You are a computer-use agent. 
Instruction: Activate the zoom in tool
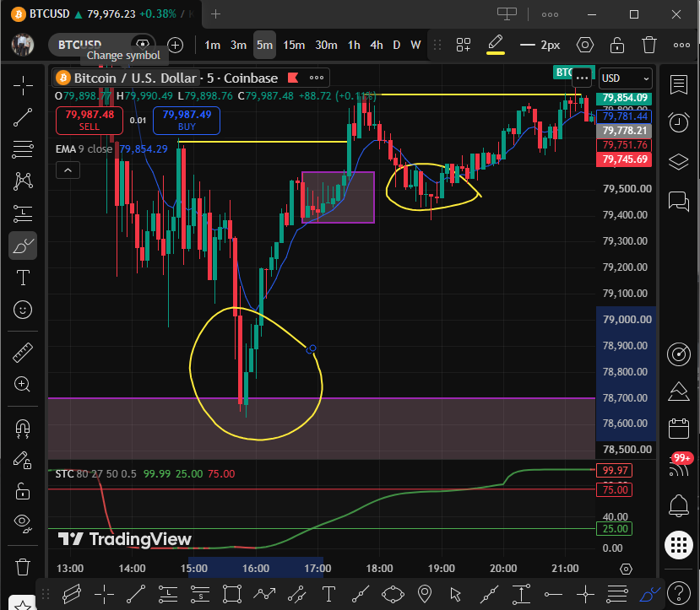23,385
